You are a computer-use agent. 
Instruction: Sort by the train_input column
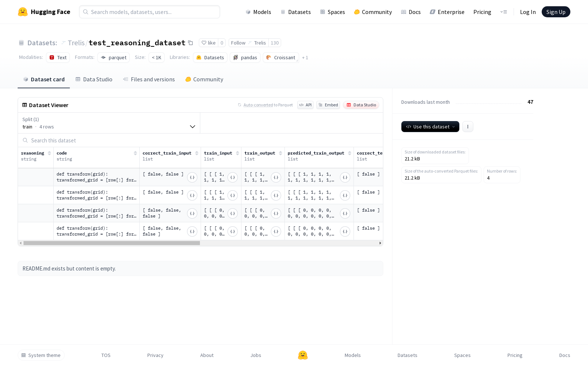point(238,153)
